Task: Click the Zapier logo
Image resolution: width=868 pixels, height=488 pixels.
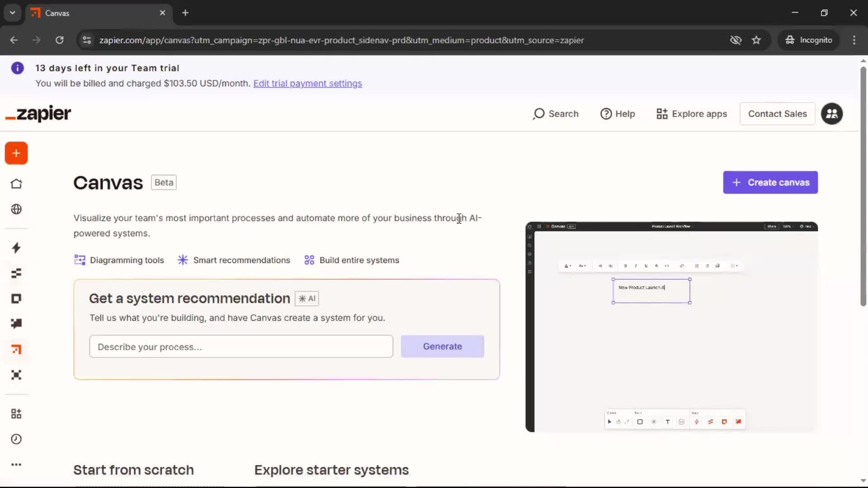Action: click(38, 113)
